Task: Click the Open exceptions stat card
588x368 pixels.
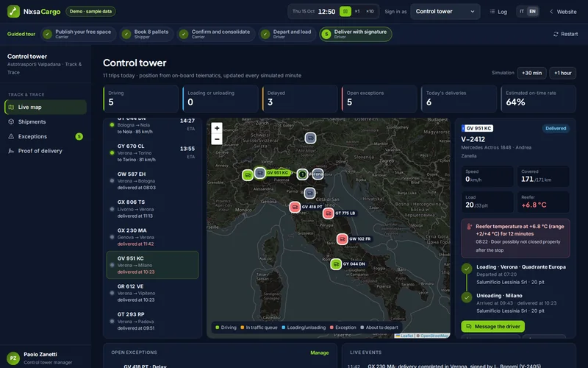Action: coord(379,99)
